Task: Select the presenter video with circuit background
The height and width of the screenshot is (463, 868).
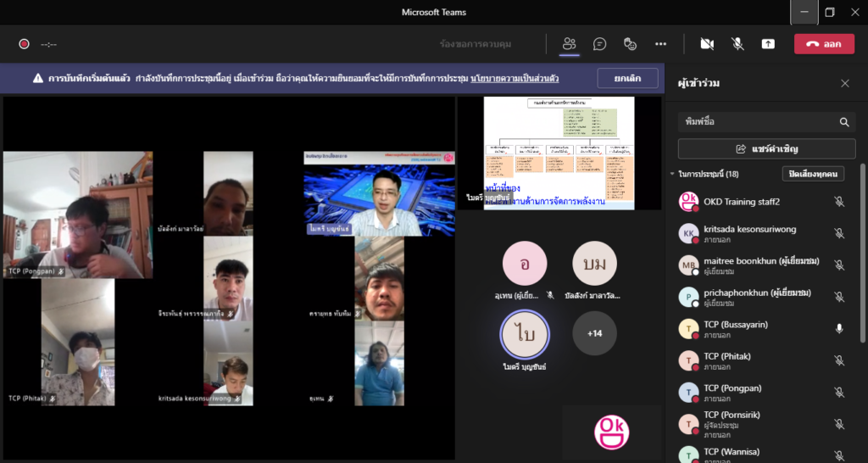Action: (x=379, y=194)
